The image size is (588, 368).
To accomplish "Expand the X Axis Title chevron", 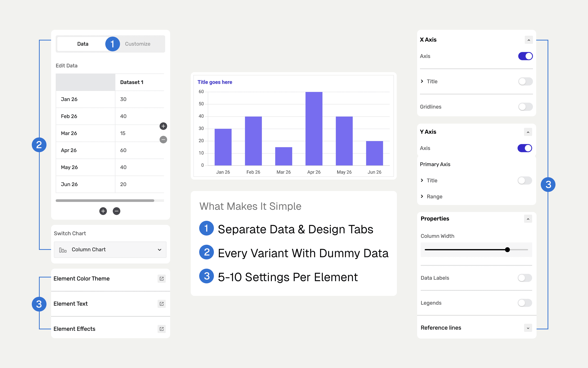I will 422,81.
